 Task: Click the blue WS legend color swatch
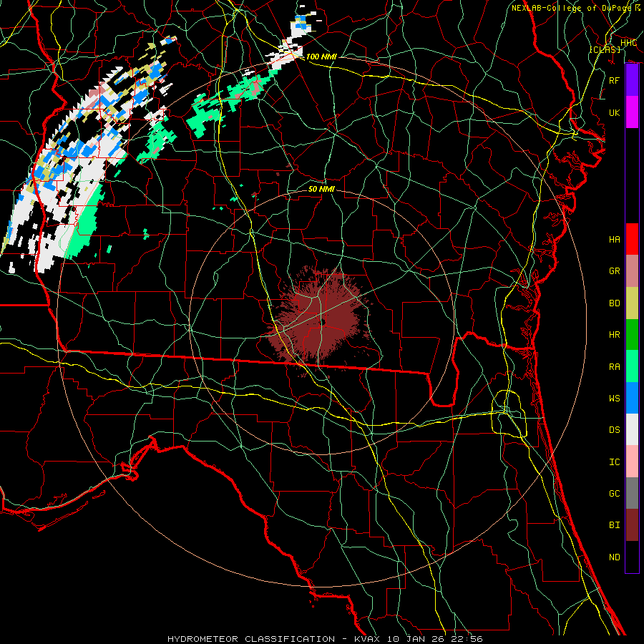[632, 398]
